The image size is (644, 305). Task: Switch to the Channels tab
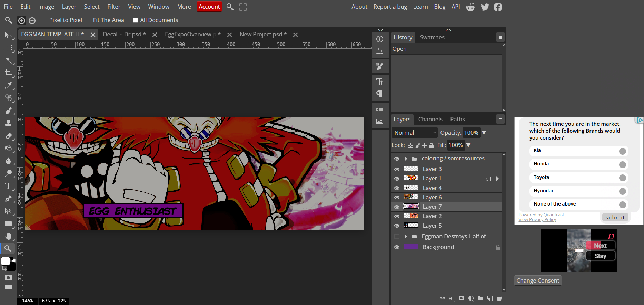tap(430, 119)
